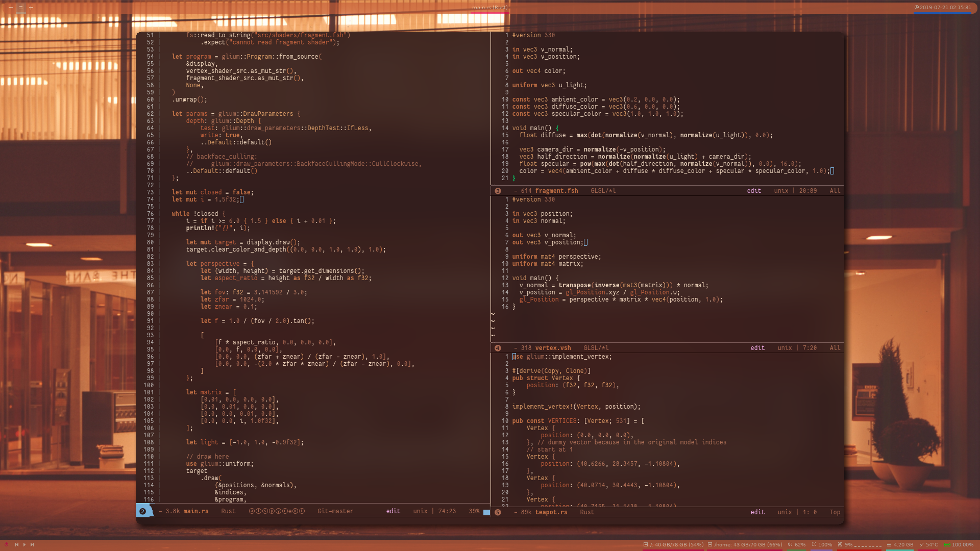Click the buffer number icon labeled 5
The image size is (980, 551).
click(498, 512)
